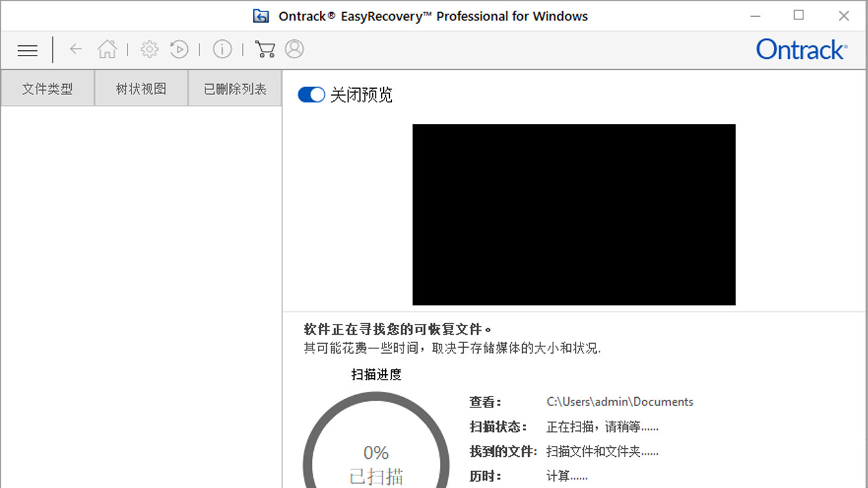Click the C:\Users\admin\Documents path text
868x488 pixels.
619,401
